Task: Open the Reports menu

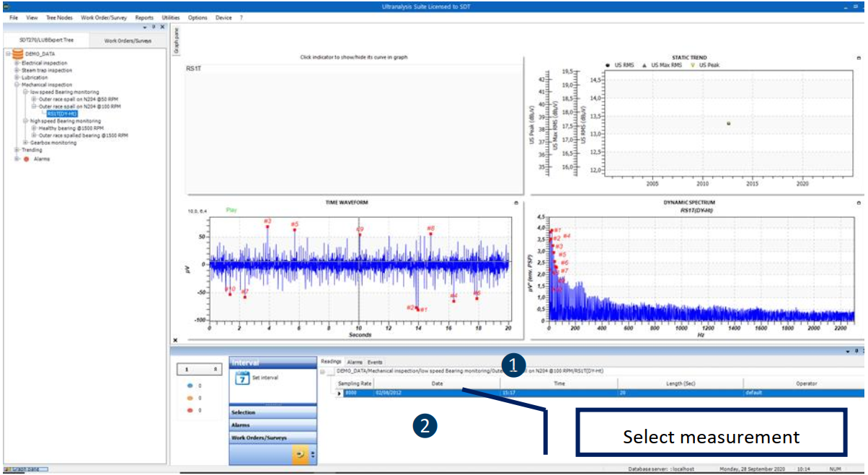Action: point(144,17)
